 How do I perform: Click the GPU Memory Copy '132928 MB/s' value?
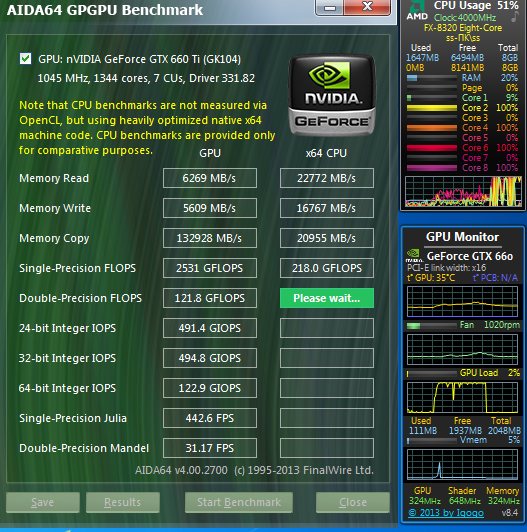click(210, 238)
